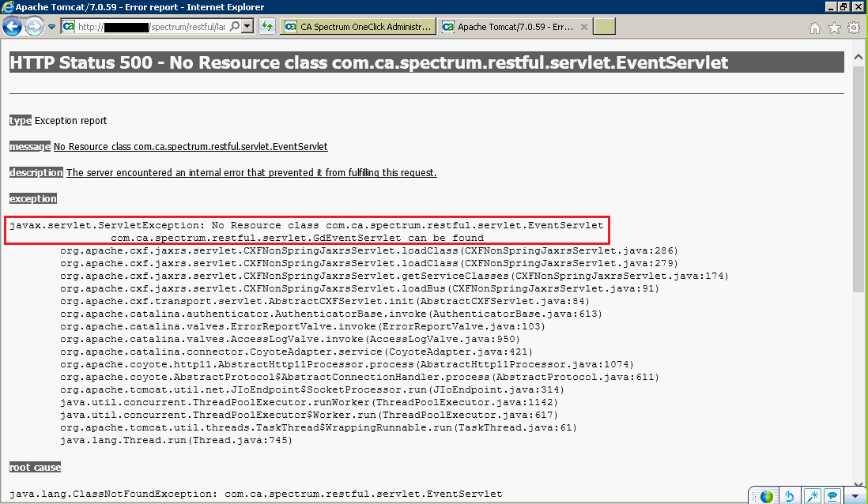Click the CA site icon in the address bar
The height and width of the screenshot is (504, 868).
coord(69,27)
